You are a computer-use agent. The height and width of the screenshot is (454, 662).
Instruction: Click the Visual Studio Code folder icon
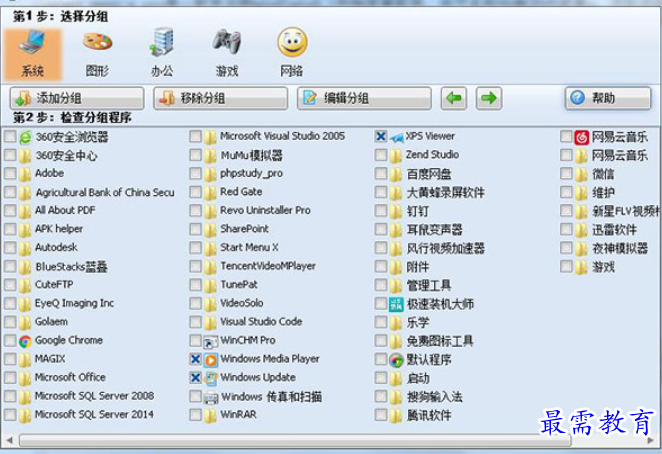tap(211, 323)
